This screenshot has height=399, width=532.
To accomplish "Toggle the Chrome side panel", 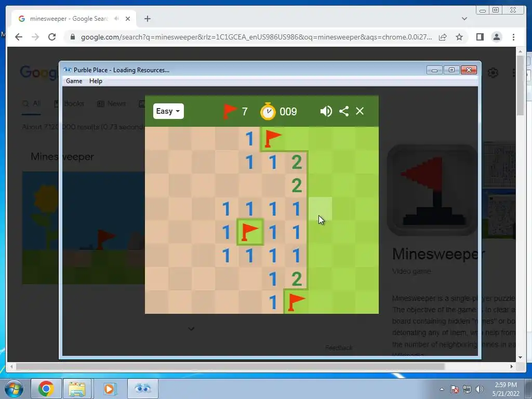I will (480, 37).
